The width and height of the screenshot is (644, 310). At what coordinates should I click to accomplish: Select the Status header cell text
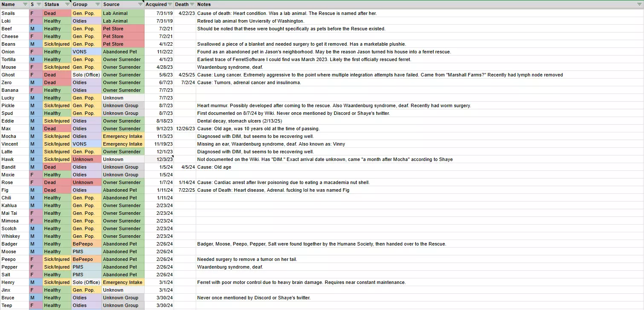click(52, 4)
